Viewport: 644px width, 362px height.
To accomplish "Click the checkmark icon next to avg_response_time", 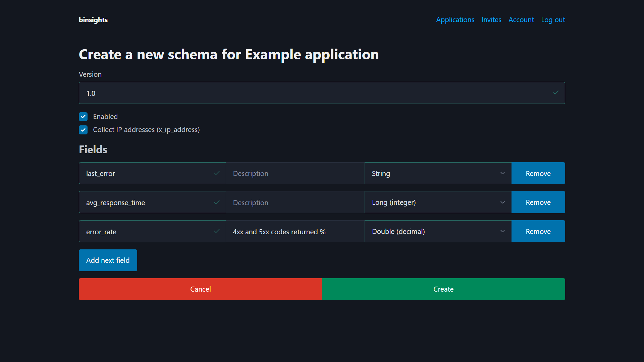I will click(x=217, y=202).
